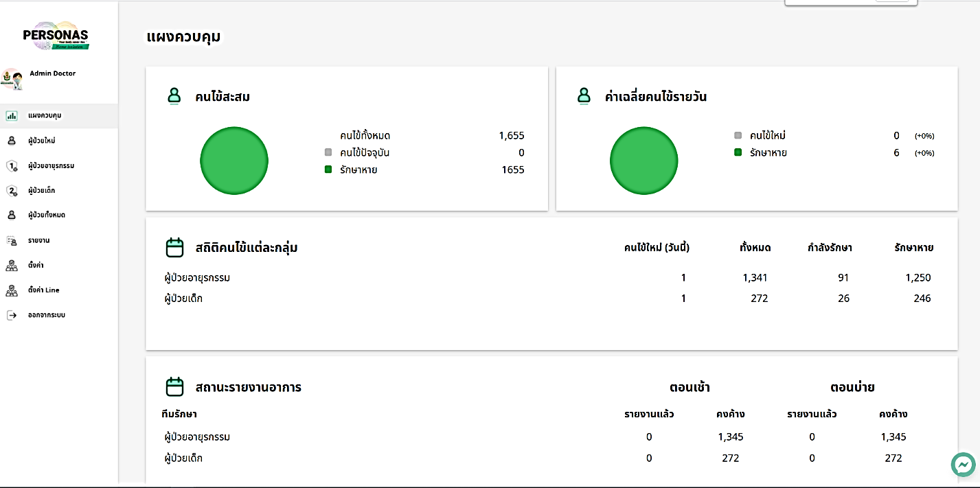Click the Admin Doctor name
The width and height of the screenshot is (980, 488).
pyautogui.click(x=53, y=73)
